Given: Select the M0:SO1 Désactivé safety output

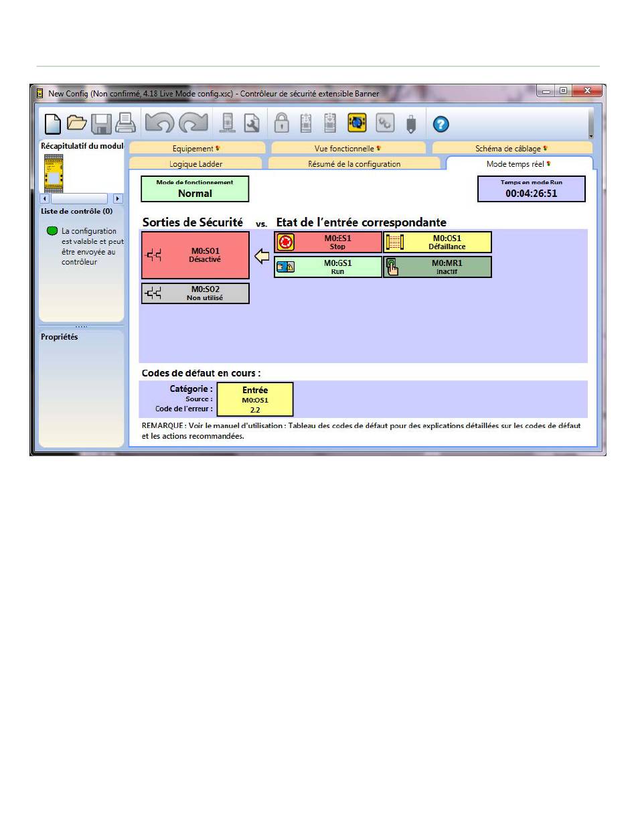Looking at the screenshot, I should [x=195, y=255].
